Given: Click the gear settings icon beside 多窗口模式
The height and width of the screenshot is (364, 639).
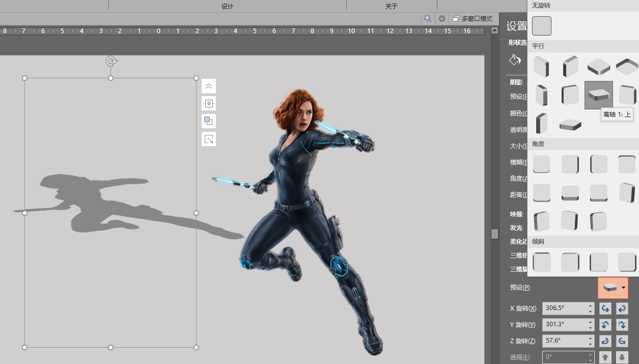Looking at the screenshot, I should pos(442,18).
